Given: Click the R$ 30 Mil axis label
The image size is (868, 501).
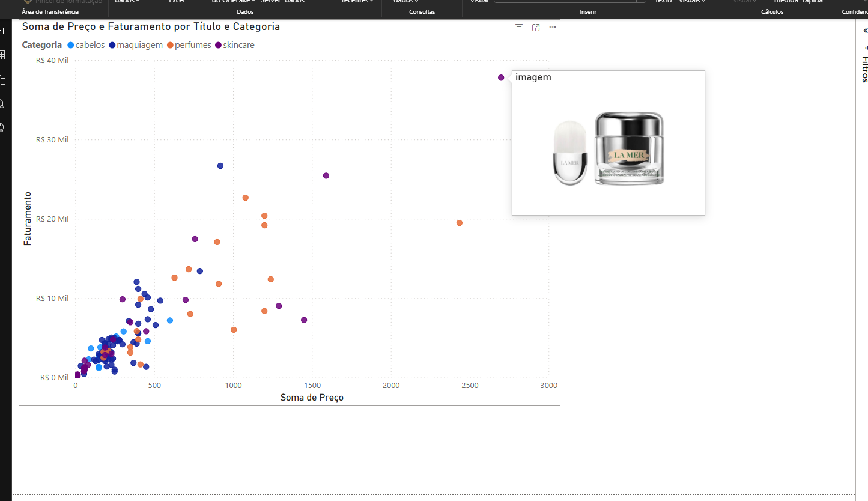Looking at the screenshot, I should (x=52, y=139).
